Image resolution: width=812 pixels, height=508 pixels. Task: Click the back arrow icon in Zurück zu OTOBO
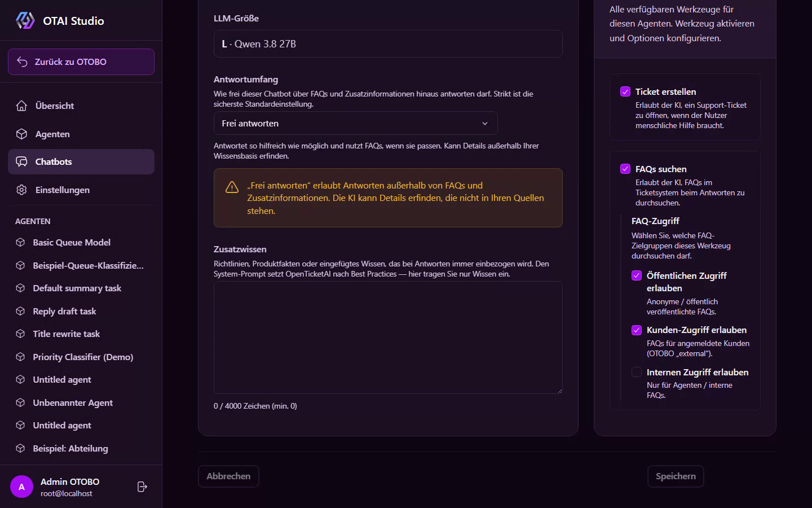pyautogui.click(x=22, y=62)
